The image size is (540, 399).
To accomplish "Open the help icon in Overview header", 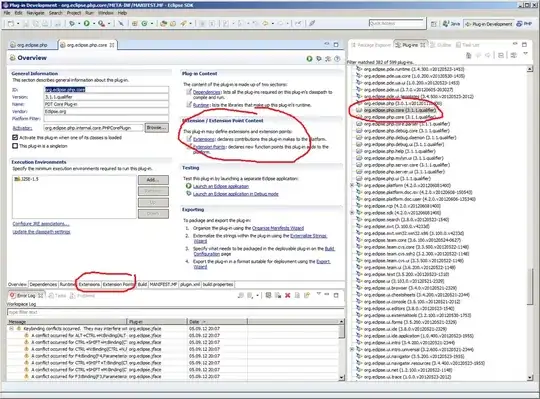I will 338,59.
